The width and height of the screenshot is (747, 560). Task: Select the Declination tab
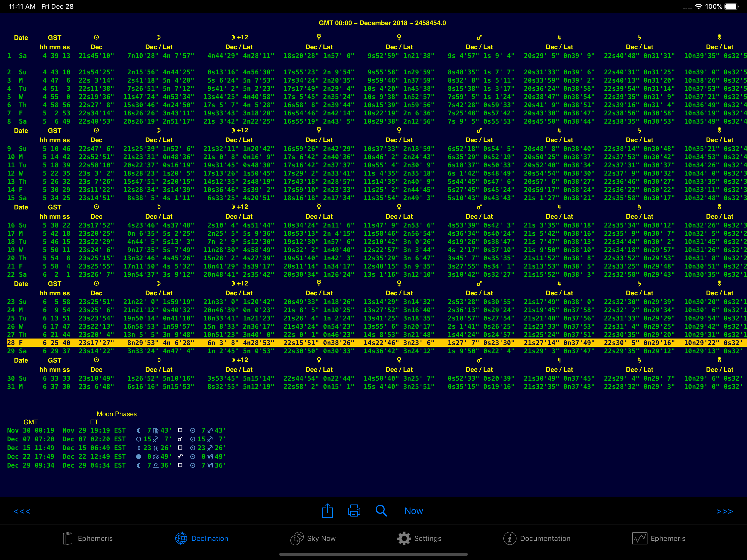[202, 538]
